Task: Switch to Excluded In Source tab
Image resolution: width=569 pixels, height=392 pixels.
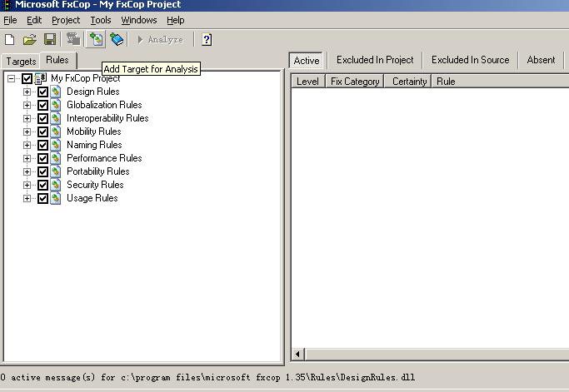Action: click(x=471, y=60)
